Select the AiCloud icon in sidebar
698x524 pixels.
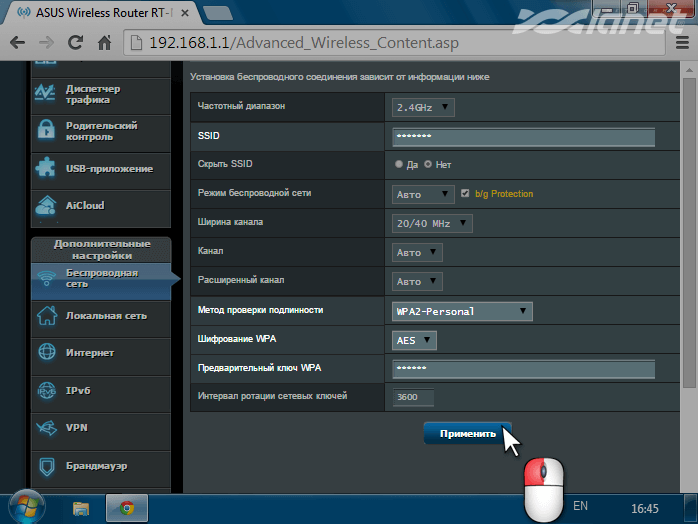pos(46,206)
